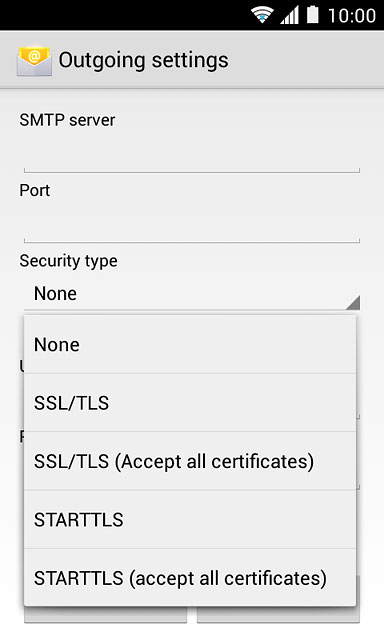Tap the Wi-Fi status icon
384x640 pixels.
[x=262, y=15]
